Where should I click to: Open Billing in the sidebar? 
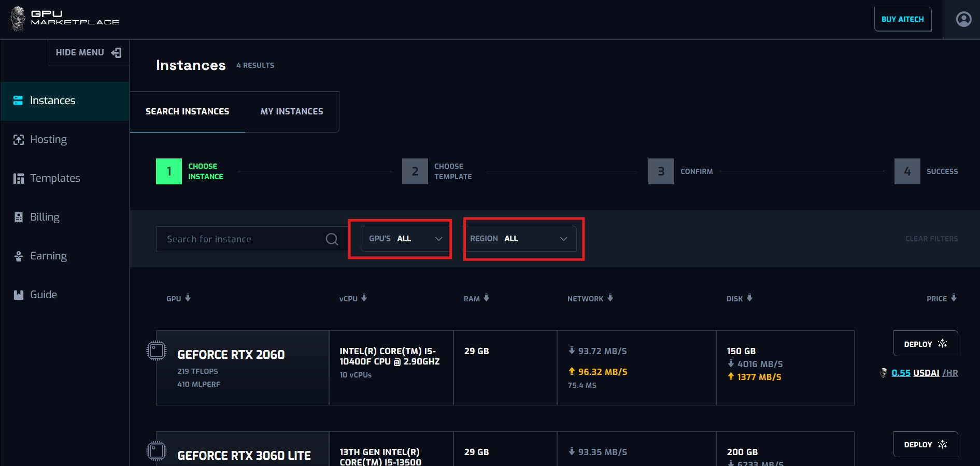[x=45, y=217]
